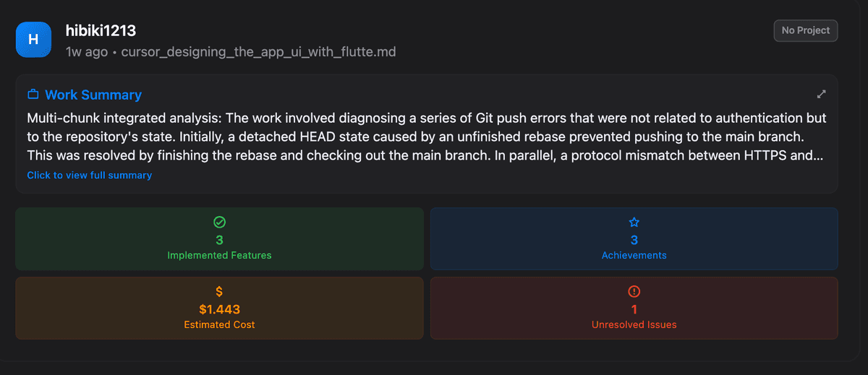Click the Work Summary heading
The height and width of the screenshot is (375, 868).
93,95
